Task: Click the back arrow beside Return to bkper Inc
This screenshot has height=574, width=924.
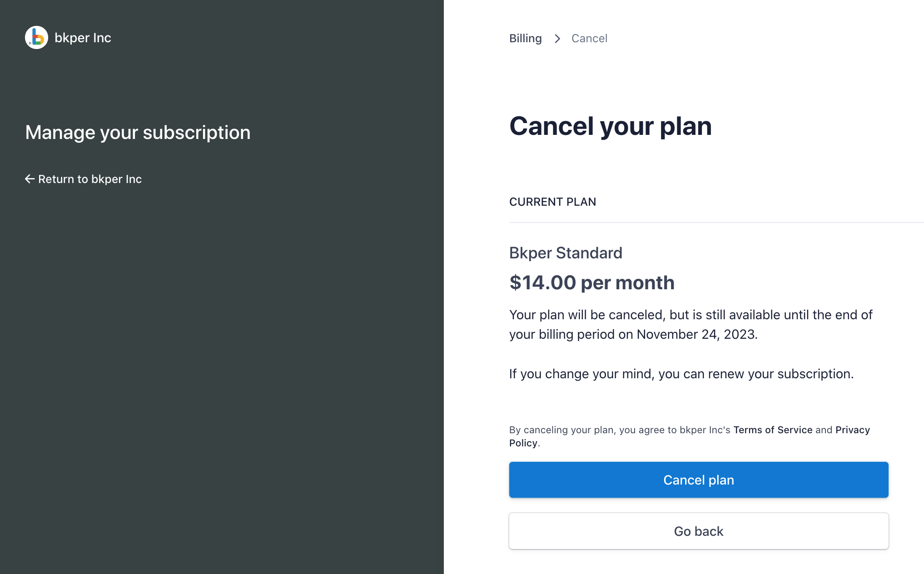Action: 29,179
